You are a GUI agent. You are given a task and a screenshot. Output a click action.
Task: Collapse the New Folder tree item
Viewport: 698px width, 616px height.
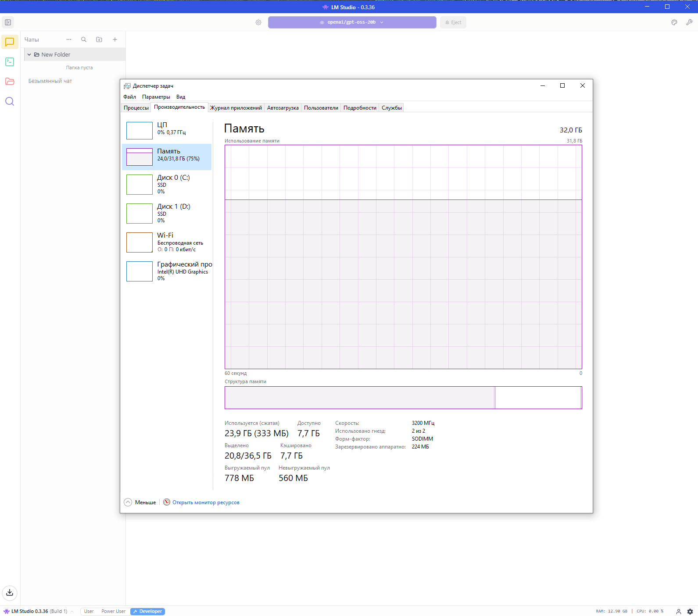[29, 55]
